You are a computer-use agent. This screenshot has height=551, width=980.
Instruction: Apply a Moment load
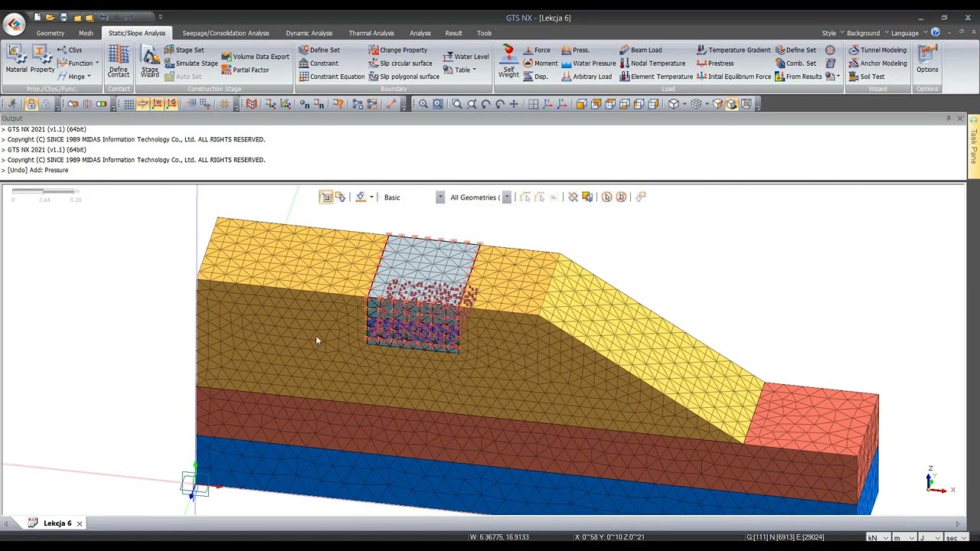(x=540, y=64)
